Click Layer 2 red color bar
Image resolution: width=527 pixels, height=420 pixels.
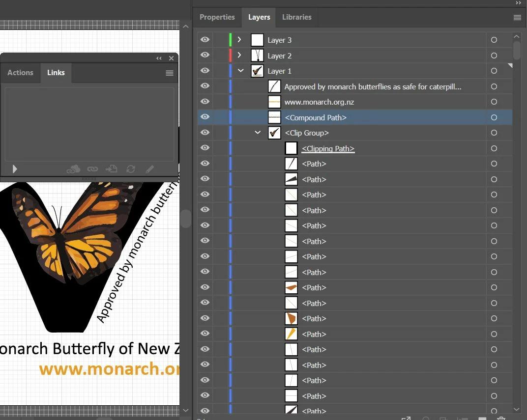[230, 56]
